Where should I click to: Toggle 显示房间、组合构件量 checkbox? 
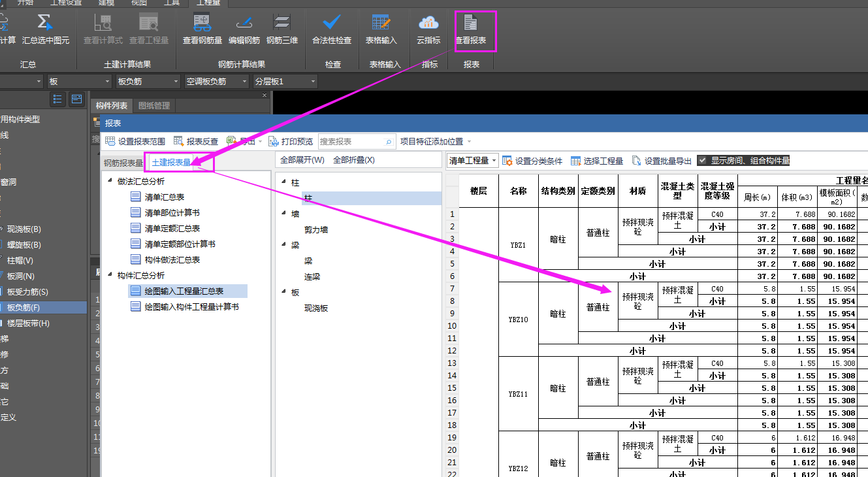702,161
